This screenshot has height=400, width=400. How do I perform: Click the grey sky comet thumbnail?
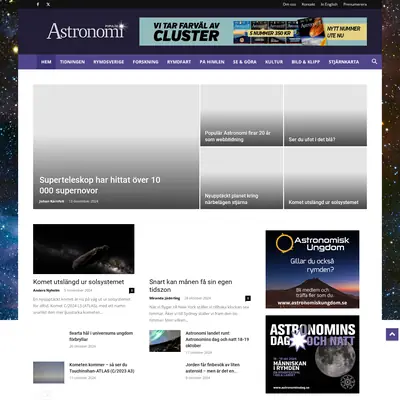(x=49, y=372)
